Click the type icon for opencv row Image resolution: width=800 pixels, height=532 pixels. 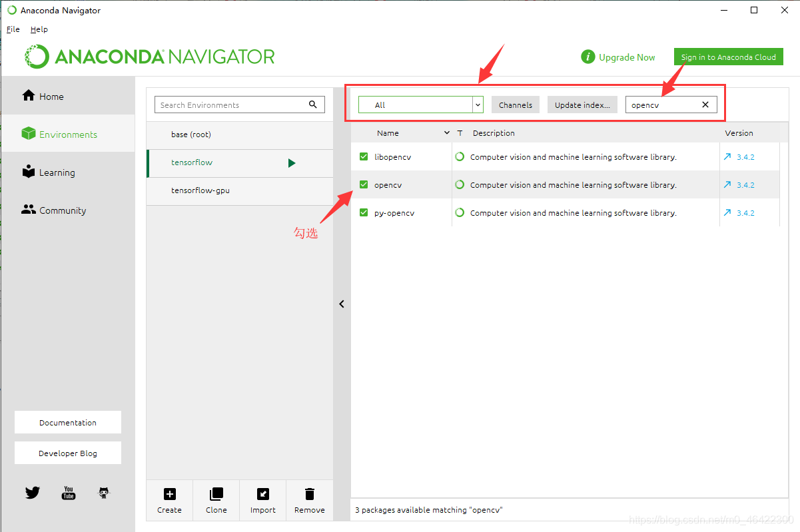point(460,184)
